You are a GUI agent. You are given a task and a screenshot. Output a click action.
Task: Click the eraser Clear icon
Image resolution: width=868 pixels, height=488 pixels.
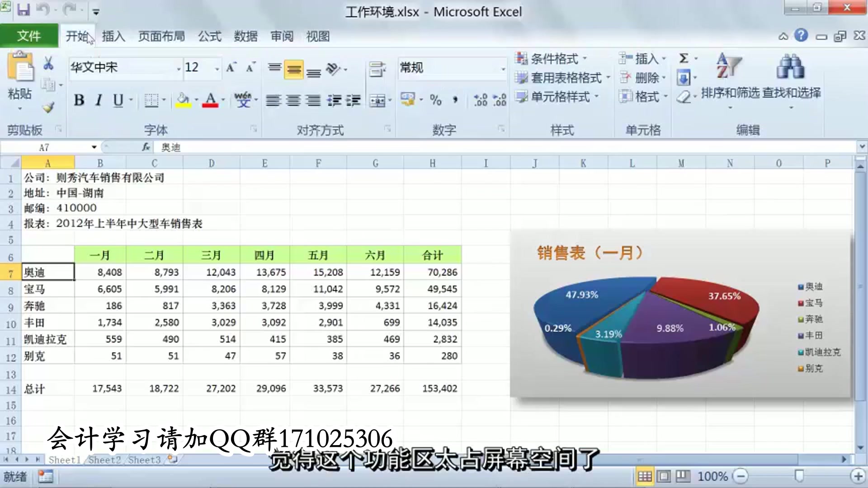(684, 95)
